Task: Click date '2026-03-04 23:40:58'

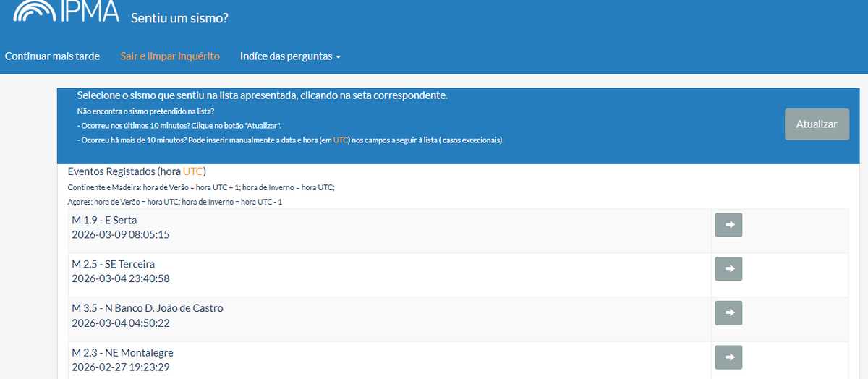Action: tap(121, 278)
